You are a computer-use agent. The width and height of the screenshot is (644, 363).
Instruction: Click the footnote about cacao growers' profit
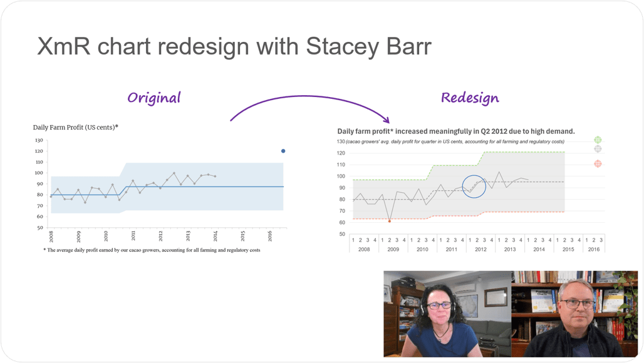pos(152,250)
